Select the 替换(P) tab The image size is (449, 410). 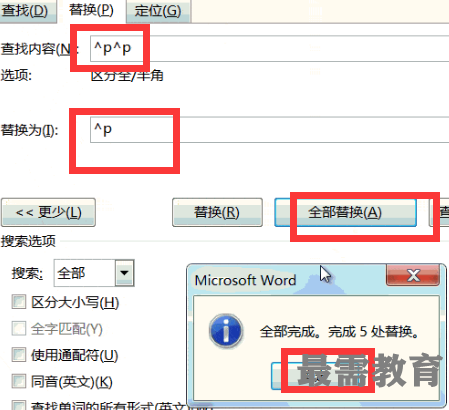(x=91, y=10)
